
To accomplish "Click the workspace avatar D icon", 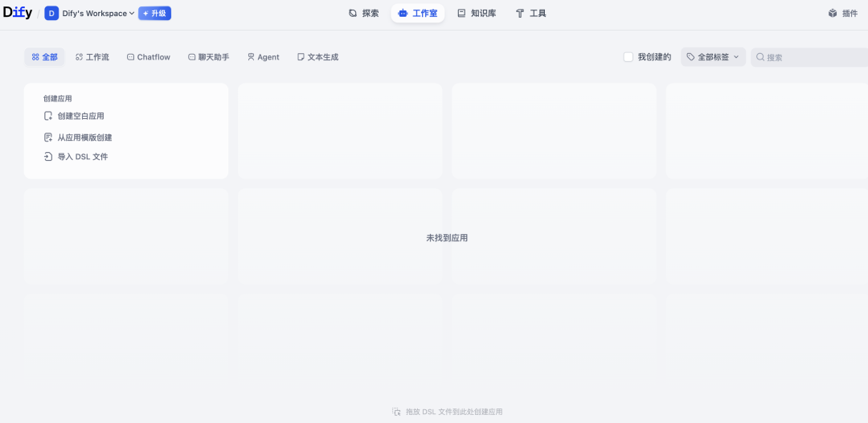I will [x=51, y=14].
